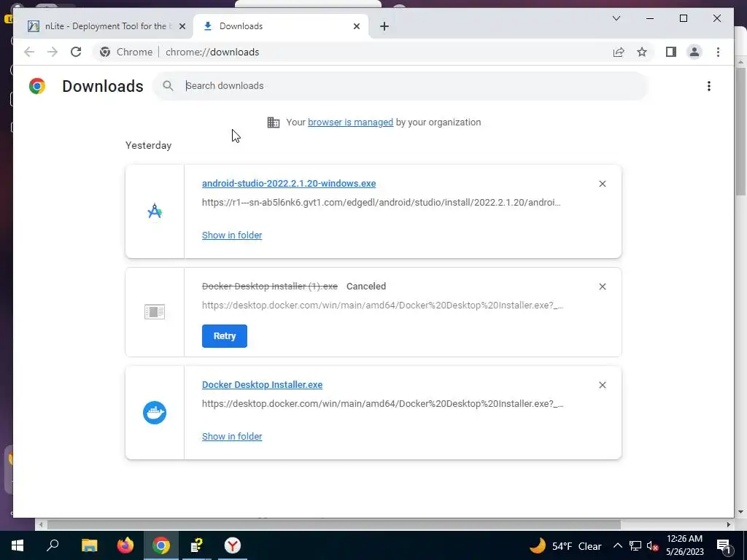Open a new tab with the plus
The image size is (747, 560).
(384, 26)
